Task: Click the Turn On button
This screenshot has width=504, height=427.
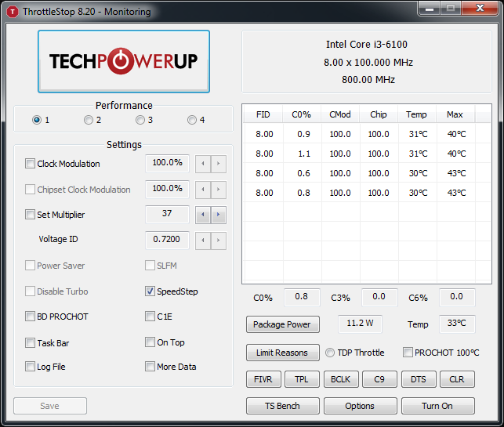Action: pyautogui.click(x=438, y=406)
